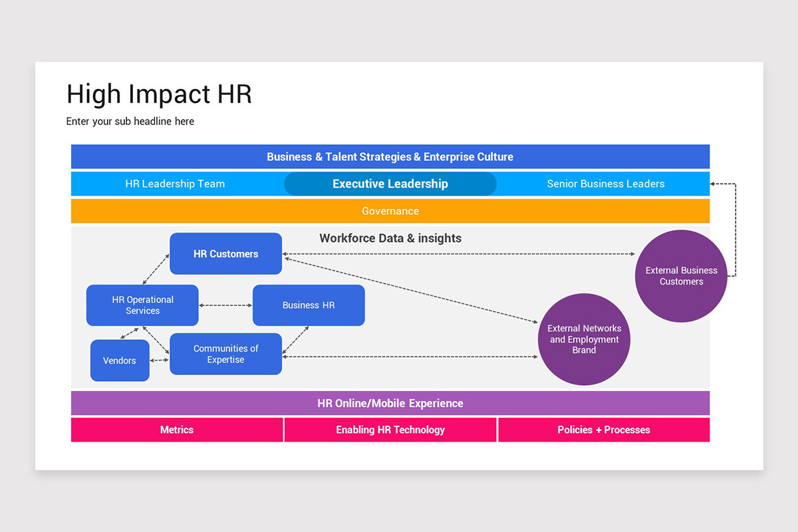Click the High Impact HR title
This screenshot has height=532, width=798.
tap(159, 94)
